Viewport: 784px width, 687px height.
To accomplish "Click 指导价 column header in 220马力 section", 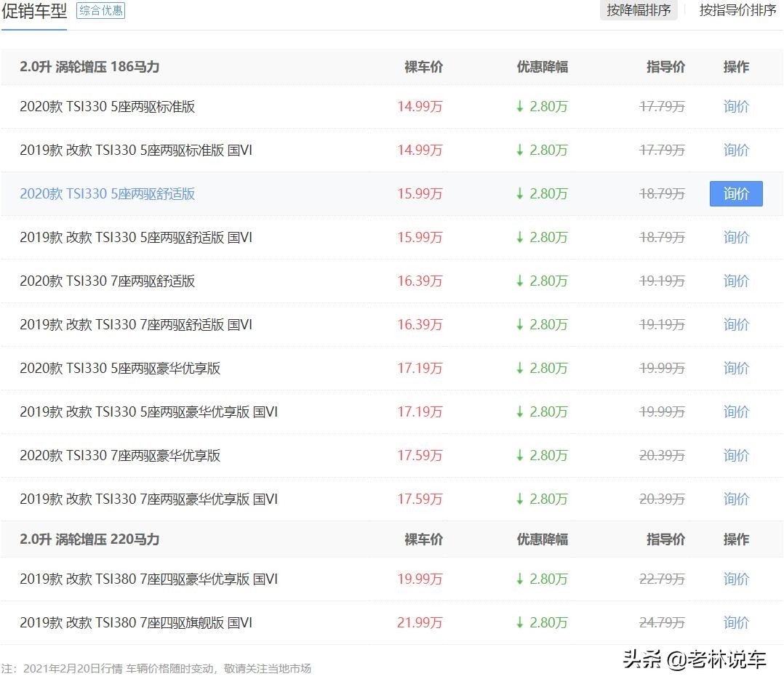I will [665, 539].
